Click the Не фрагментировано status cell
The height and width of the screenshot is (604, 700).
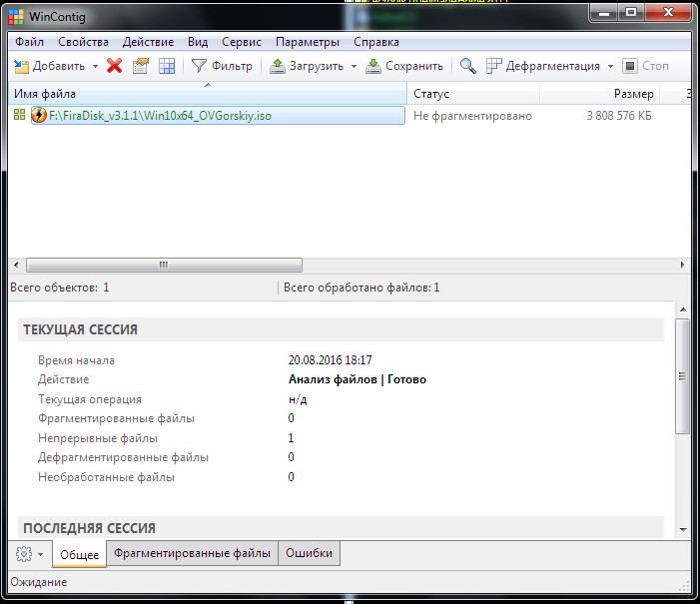[472, 116]
